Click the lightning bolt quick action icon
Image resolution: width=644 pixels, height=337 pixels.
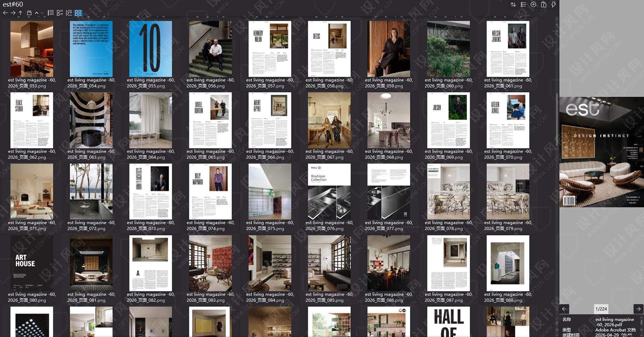[x=554, y=5]
